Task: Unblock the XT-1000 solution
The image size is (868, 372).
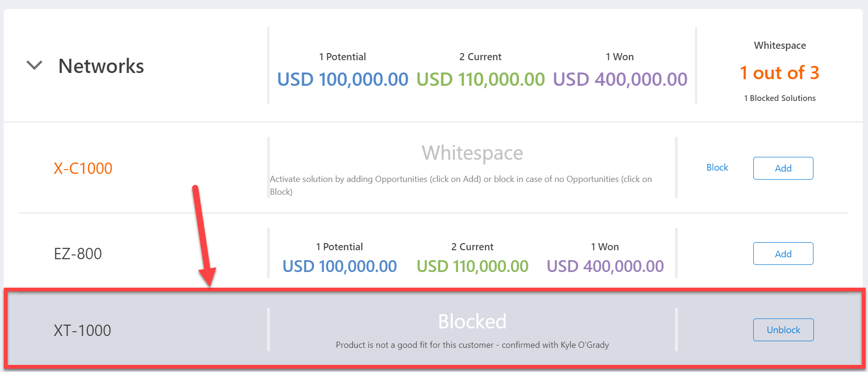Action: point(783,330)
